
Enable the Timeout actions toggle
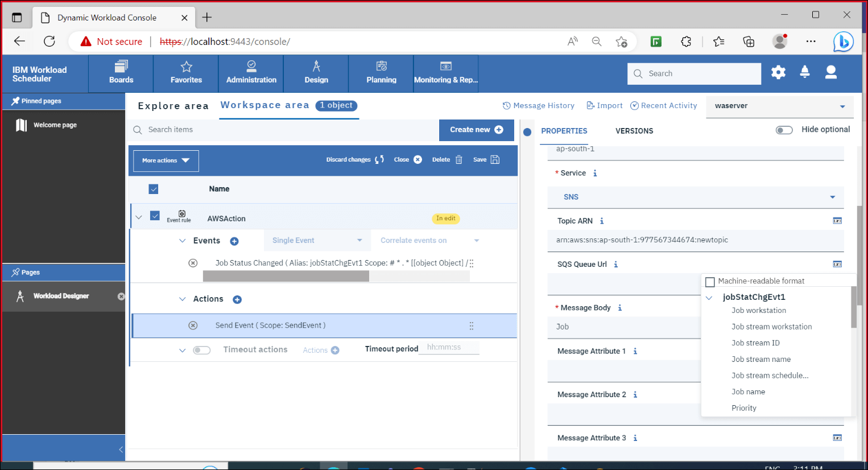click(202, 350)
